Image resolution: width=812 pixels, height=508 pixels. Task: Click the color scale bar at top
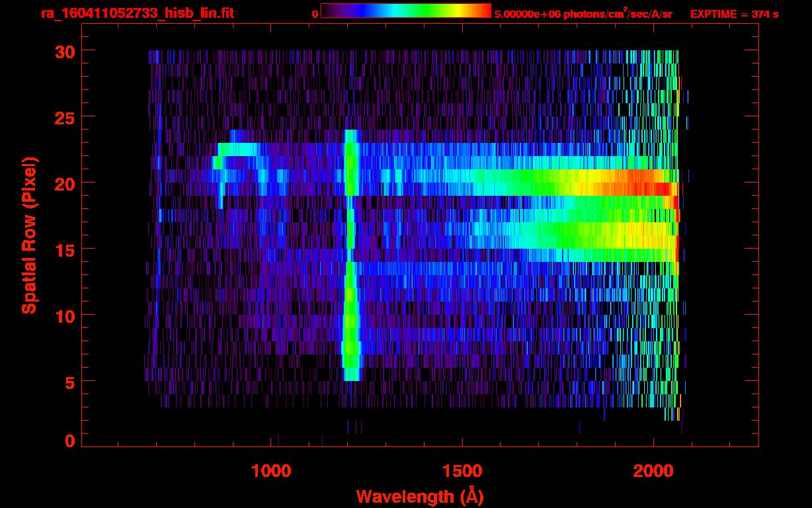click(x=405, y=11)
